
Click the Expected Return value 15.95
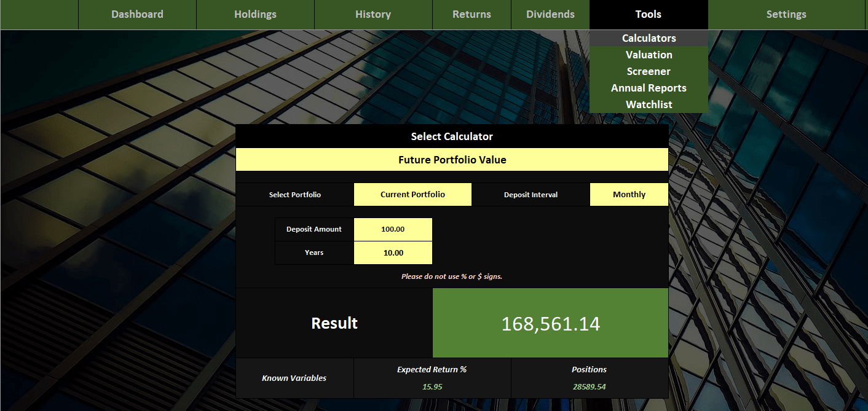[x=432, y=386]
